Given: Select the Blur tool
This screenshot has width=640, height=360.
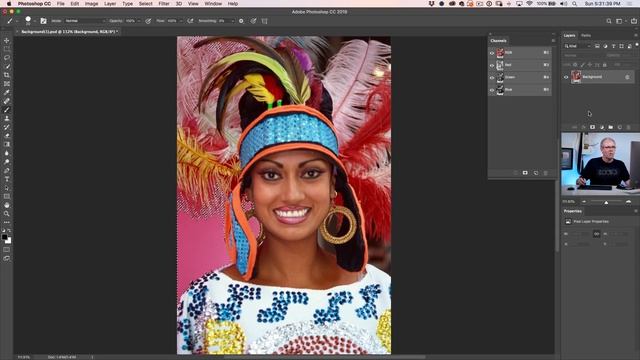Looking at the screenshot, I should click(x=7, y=153).
